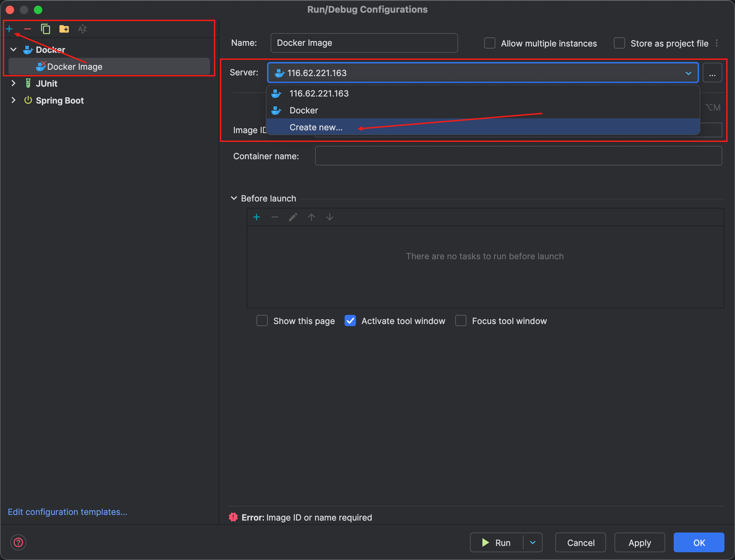Select the Spring Boot node in the tree

(x=60, y=101)
